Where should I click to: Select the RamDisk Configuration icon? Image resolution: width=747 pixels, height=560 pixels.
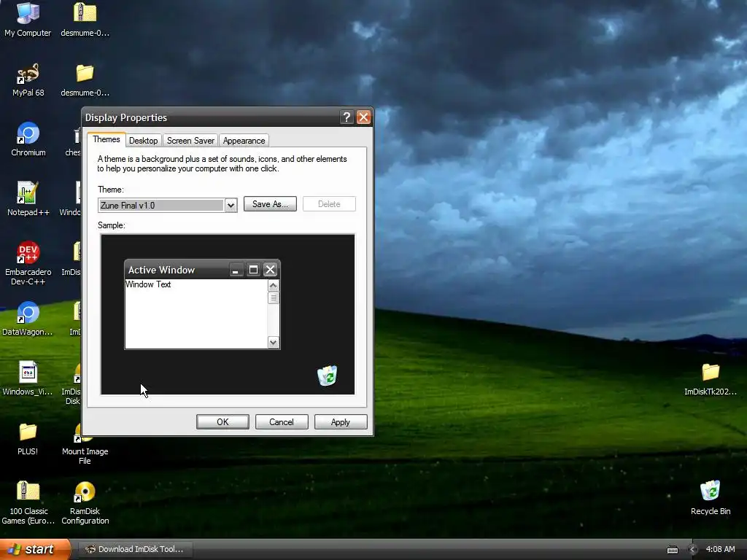85,503
